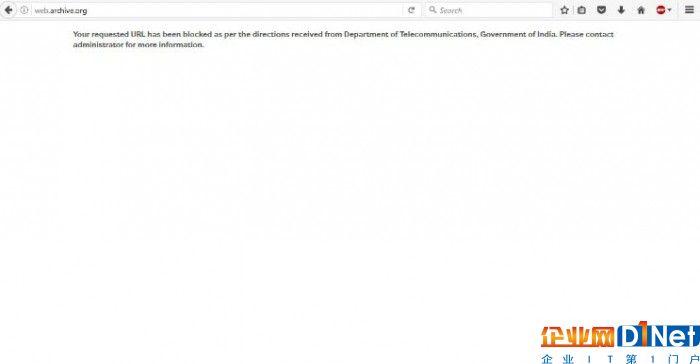Focus the Search input field
700x364 pixels.
pos(489,10)
